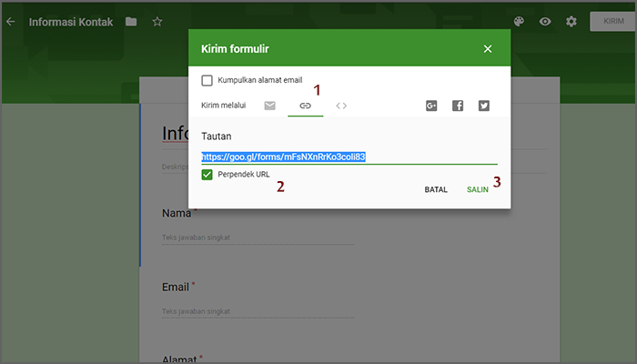
Task: Click SALIN to copy the link
Action: point(478,190)
